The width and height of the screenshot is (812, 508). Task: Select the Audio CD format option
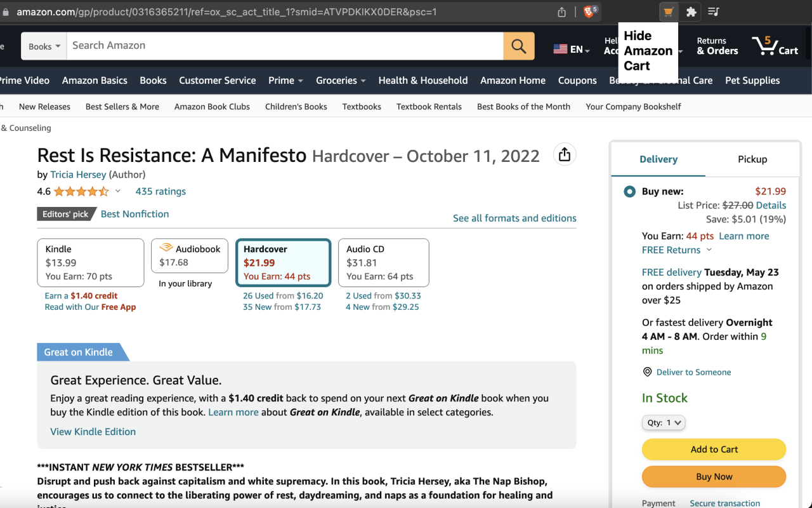[383, 262]
